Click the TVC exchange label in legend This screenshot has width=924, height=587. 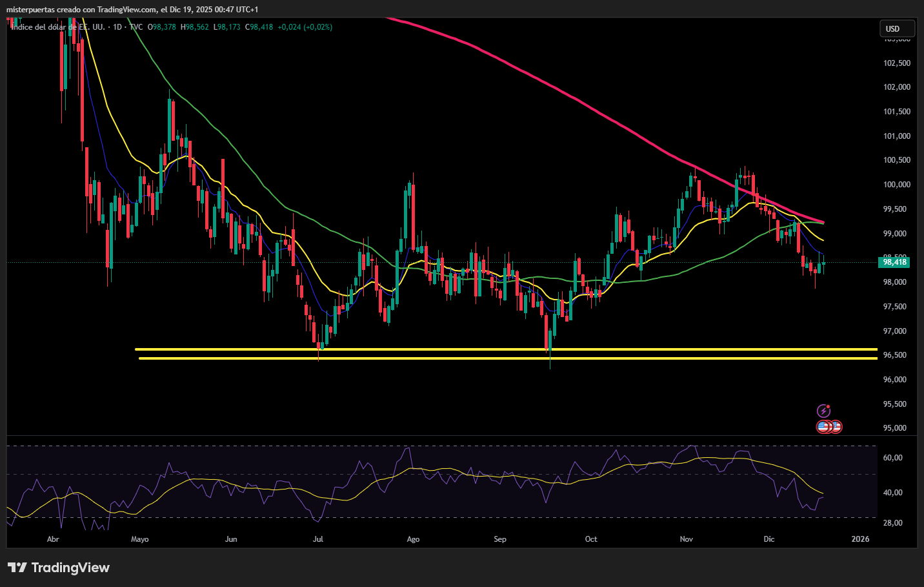[x=136, y=27]
